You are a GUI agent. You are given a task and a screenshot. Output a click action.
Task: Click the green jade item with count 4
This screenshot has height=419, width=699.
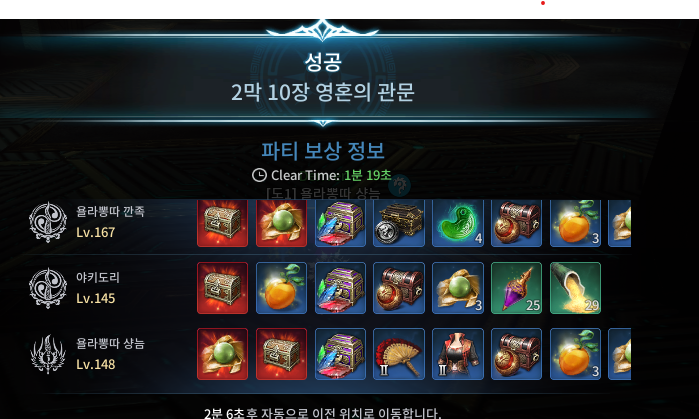pyautogui.click(x=458, y=222)
